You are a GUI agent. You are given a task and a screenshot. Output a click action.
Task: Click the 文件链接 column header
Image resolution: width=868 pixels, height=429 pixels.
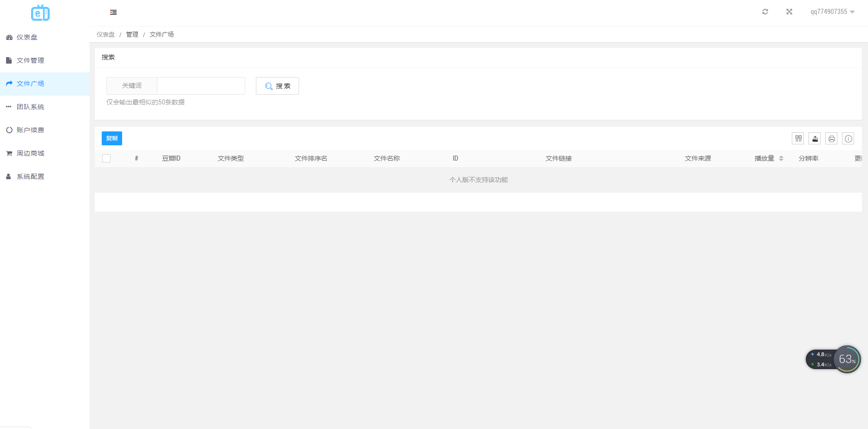click(559, 158)
